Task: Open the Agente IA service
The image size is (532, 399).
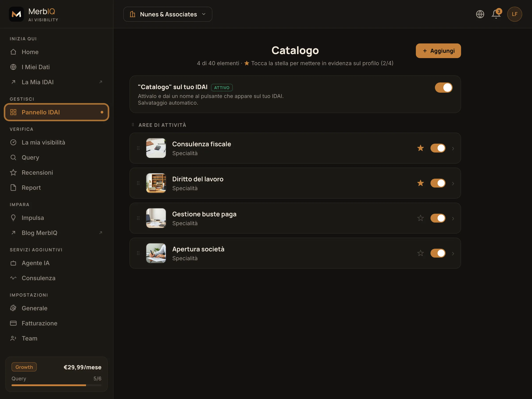Action: (x=57, y=263)
